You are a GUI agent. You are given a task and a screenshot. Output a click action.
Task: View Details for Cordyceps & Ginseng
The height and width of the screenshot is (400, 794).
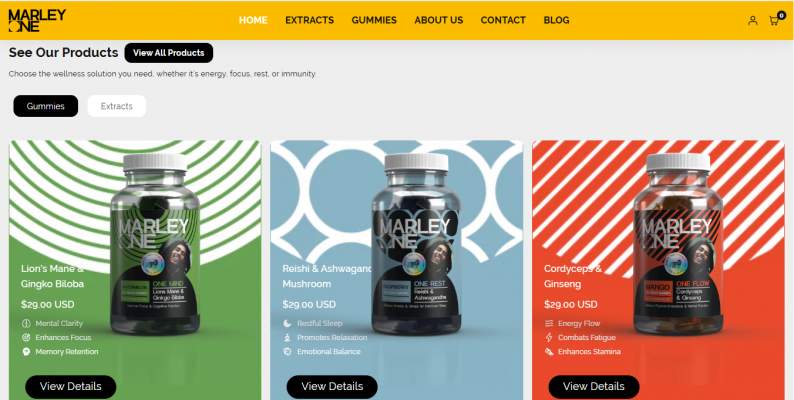[593, 386]
